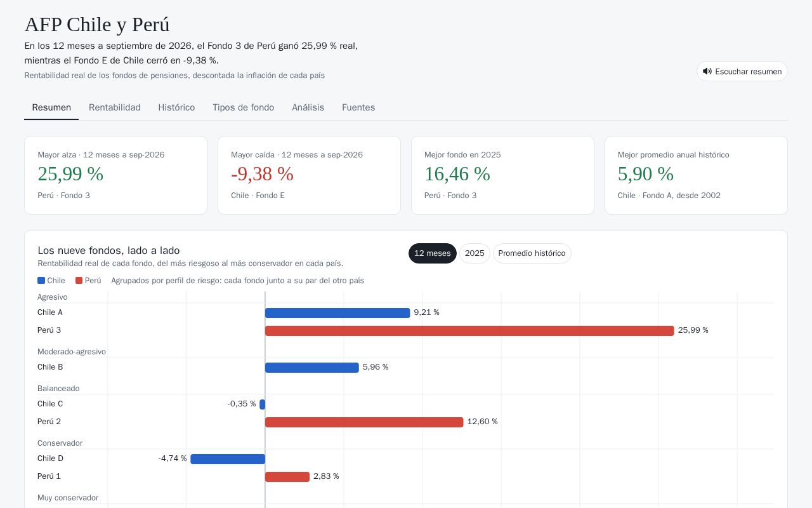The height and width of the screenshot is (508, 812).
Task: Switch chart to 2025 period
Action: [475, 253]
